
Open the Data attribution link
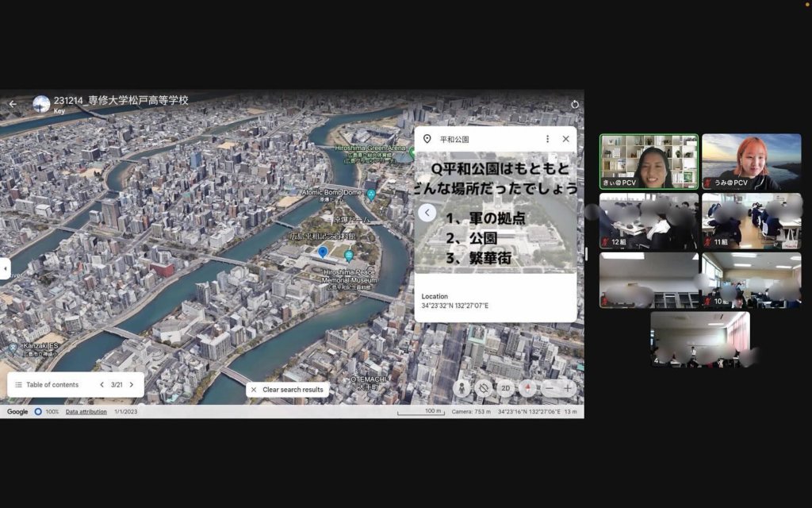(x=87, y=412)
